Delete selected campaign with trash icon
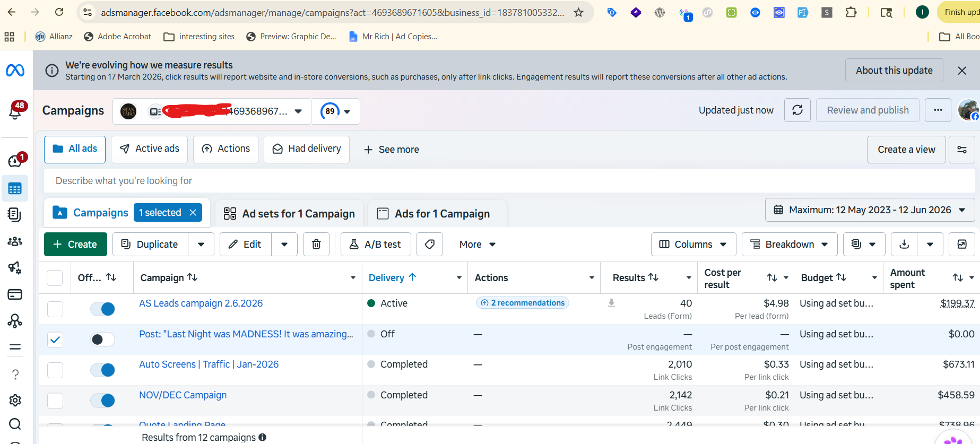980x444 pixels. (316, 245)
